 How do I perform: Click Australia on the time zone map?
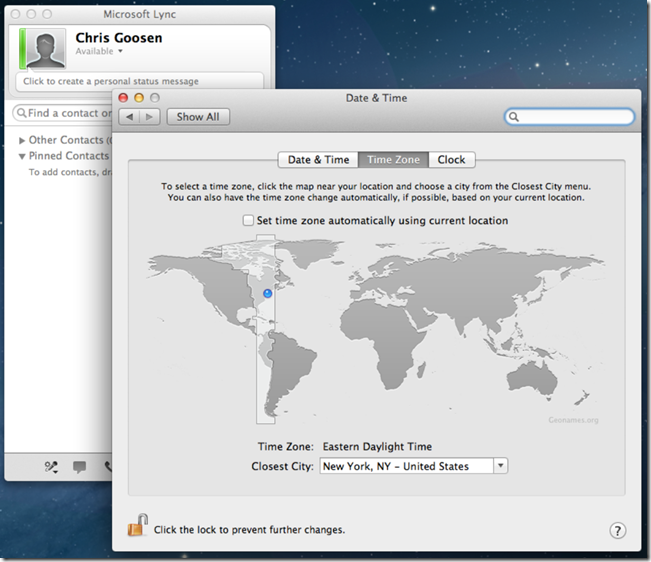click(x=532, y=377)
